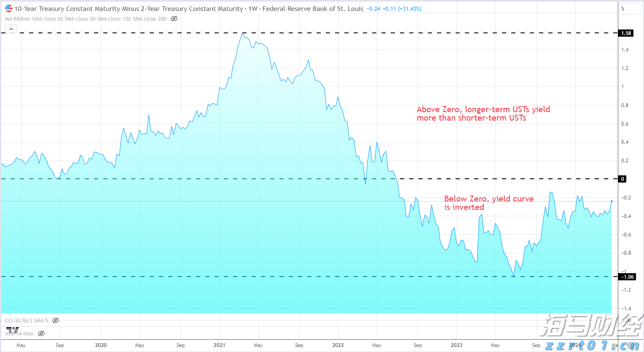Click Federal Reserve Bank of St. Louis source

coord(313,8)
